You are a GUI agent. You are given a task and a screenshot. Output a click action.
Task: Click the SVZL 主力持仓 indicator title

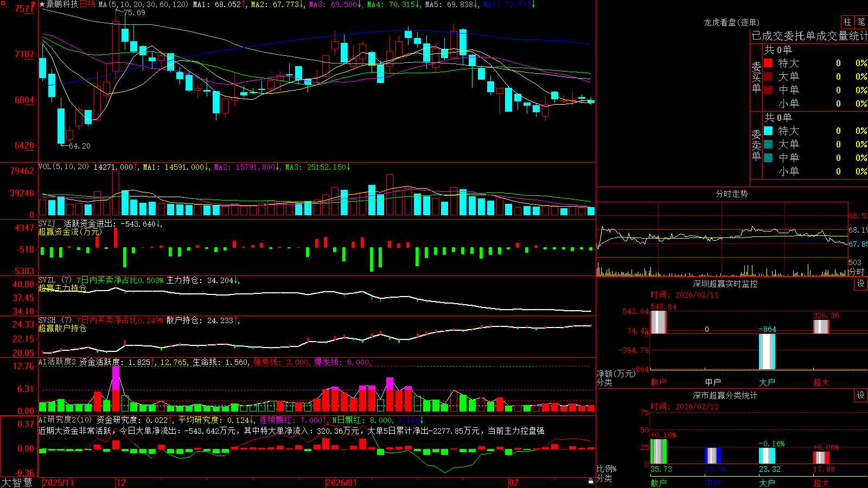tap(55, 280)
